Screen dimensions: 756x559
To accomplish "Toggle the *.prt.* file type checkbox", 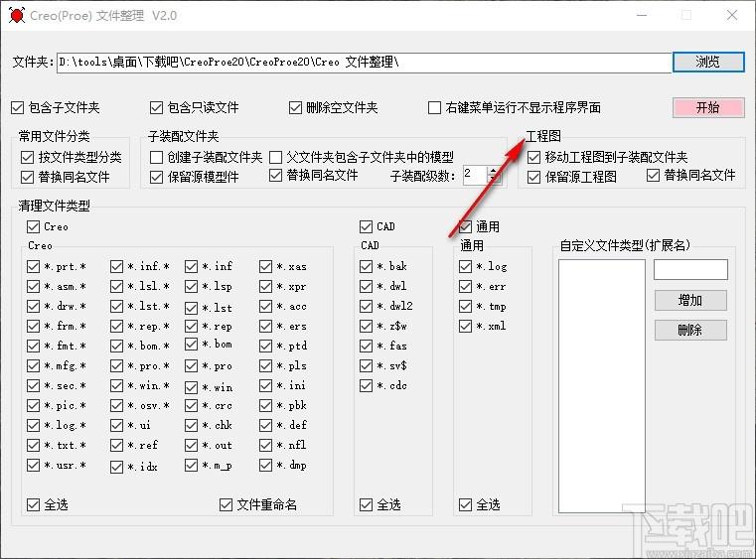I will tap(33, 266).
